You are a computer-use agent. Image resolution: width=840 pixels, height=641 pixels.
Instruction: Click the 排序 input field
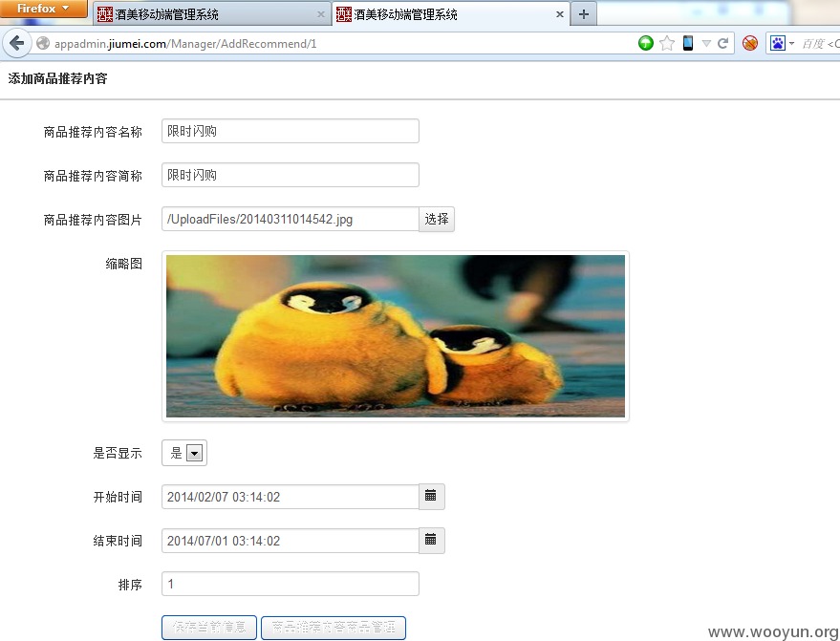291,584
